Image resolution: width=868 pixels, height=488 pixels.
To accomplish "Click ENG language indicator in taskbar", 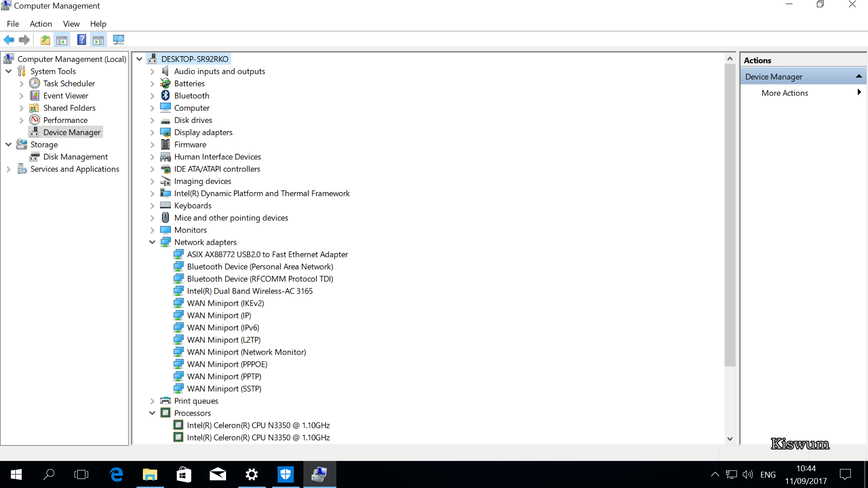I will (768, 474).
